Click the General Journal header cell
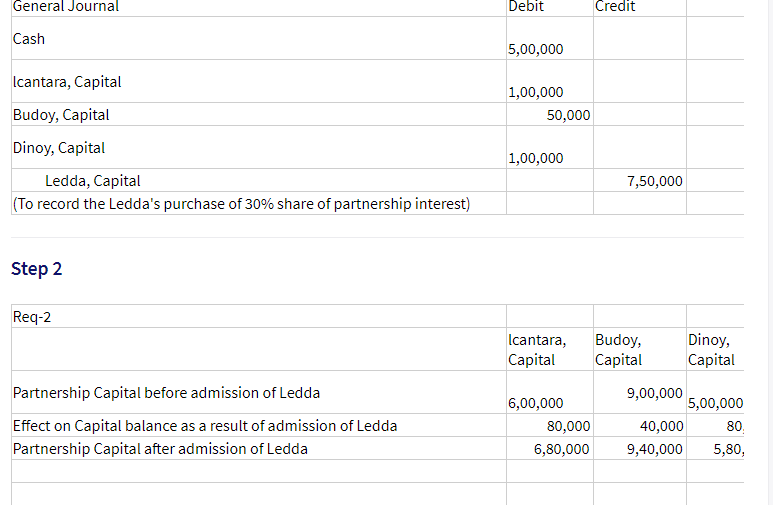Image resolution: width=773 pixels, height=505 pixels. point(66,7)
